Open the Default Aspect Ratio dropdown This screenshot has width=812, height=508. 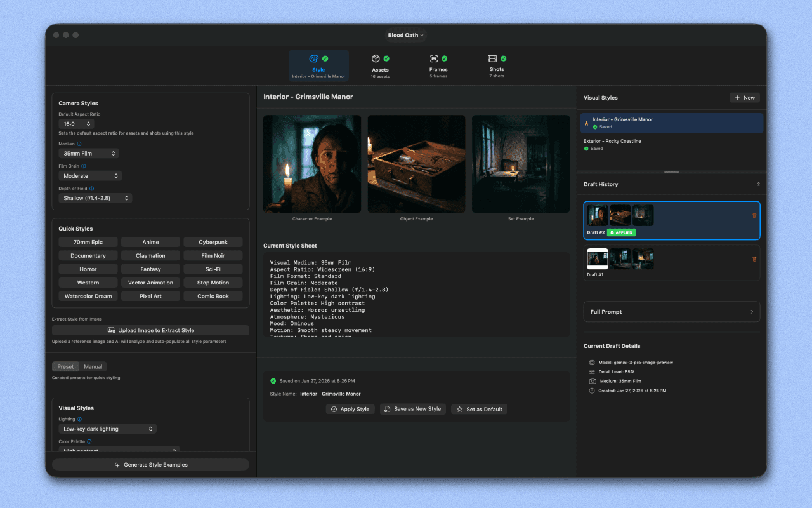coord(76,124)
